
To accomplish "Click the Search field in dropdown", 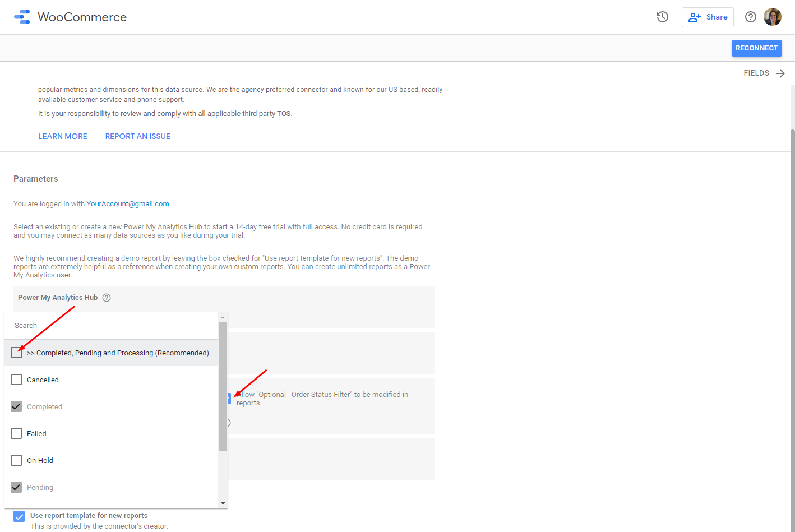I will (112, 326).
